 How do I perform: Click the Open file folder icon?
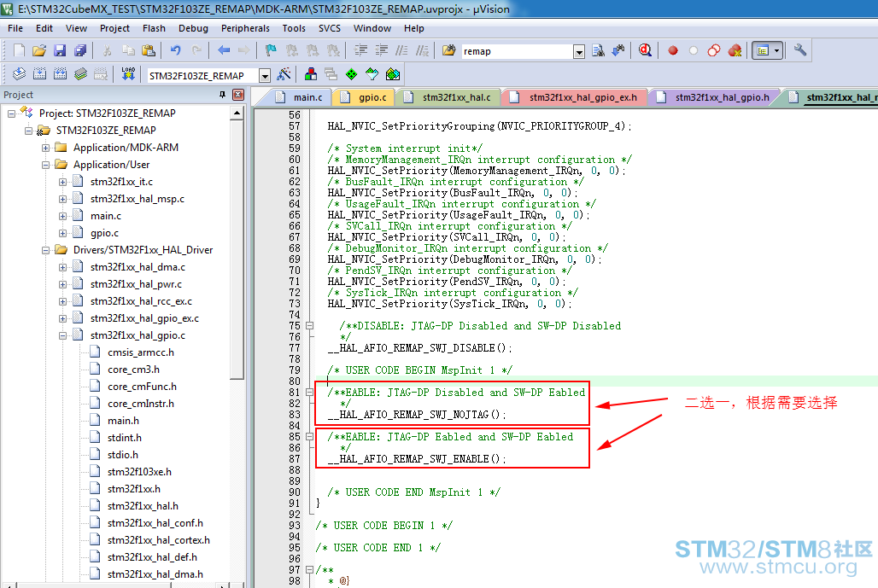pos(38,51)
